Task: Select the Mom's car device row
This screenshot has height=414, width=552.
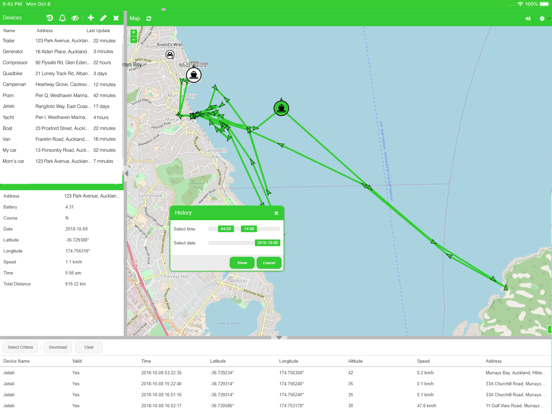Action: (x=61, y=161)
